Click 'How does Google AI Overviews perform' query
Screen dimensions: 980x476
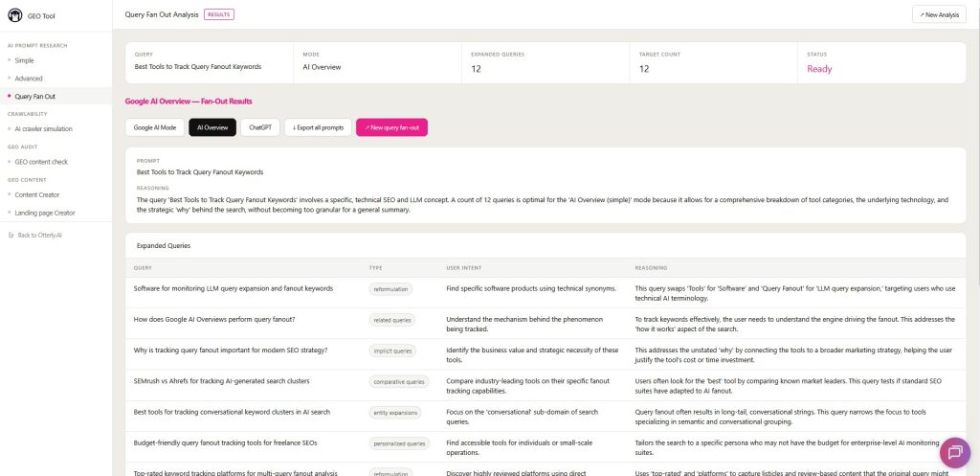[x=214, y=320]
